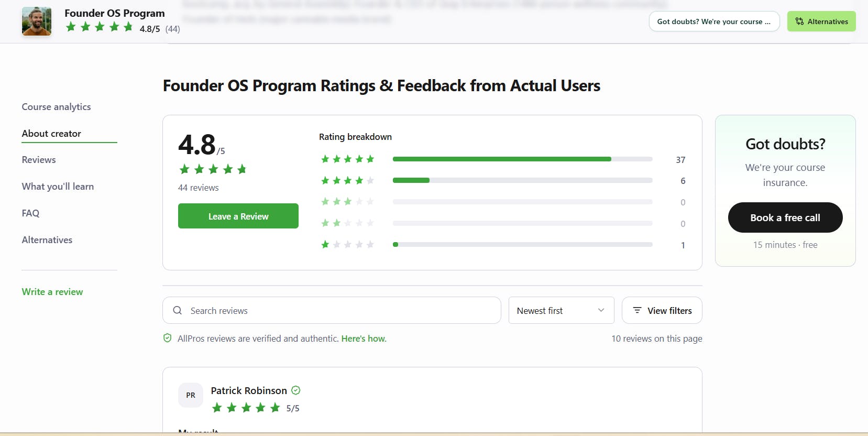Jump to Reviews in the sidebar
Viewport: 868px width, 436px height.
[x=39, y=160]
